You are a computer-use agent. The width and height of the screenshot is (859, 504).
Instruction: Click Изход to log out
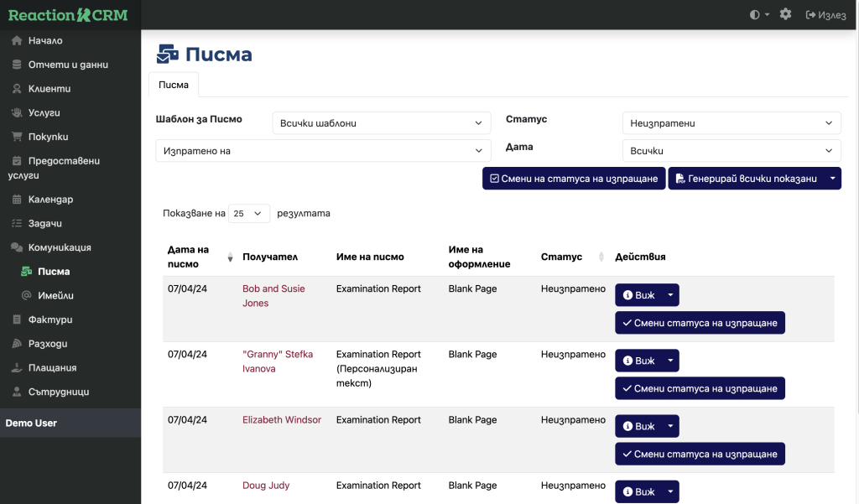[x=825, y=15]
